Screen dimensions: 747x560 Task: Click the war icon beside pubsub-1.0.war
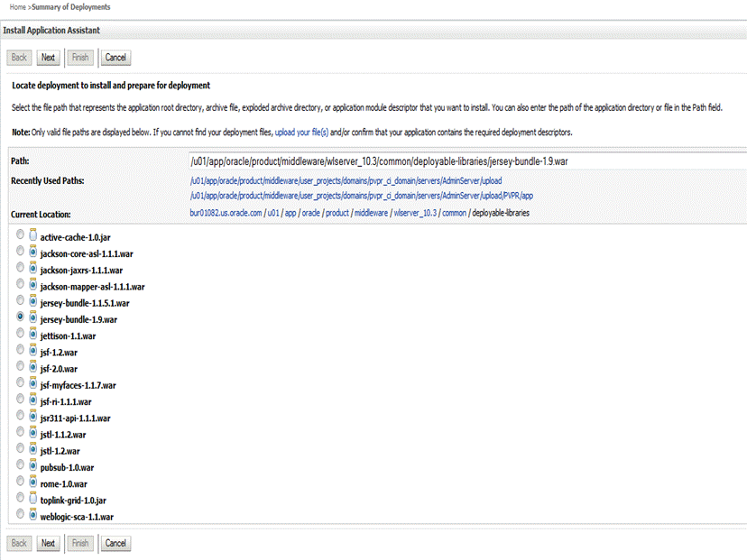pyautogui.click(x=32, y=464)
